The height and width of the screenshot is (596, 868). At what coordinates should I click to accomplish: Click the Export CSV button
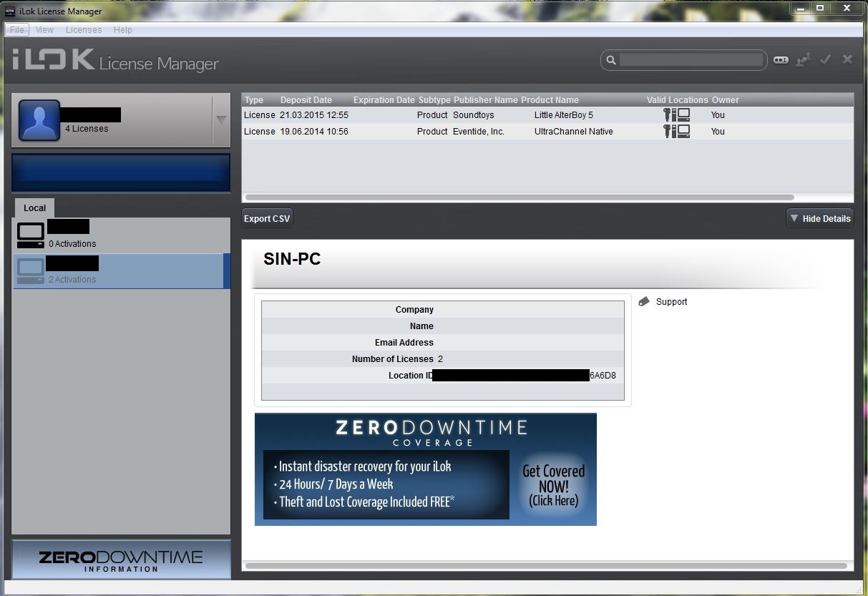click(x=267, y=219)
